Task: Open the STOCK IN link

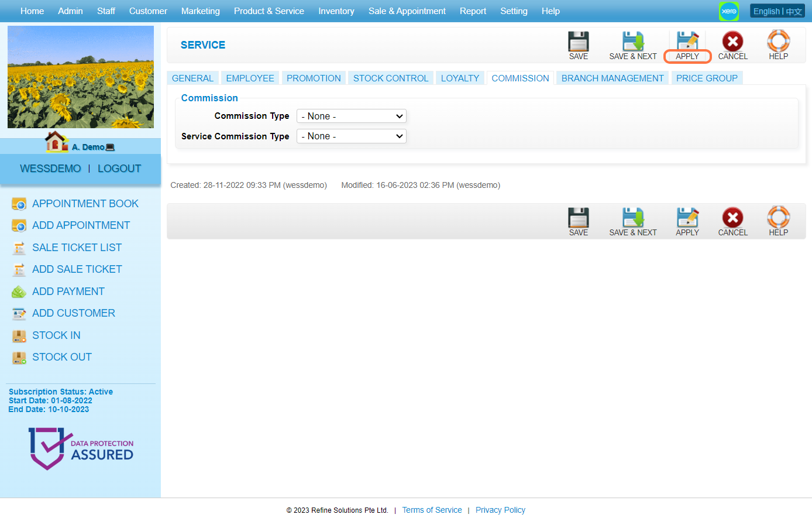Action: point(56,335)
